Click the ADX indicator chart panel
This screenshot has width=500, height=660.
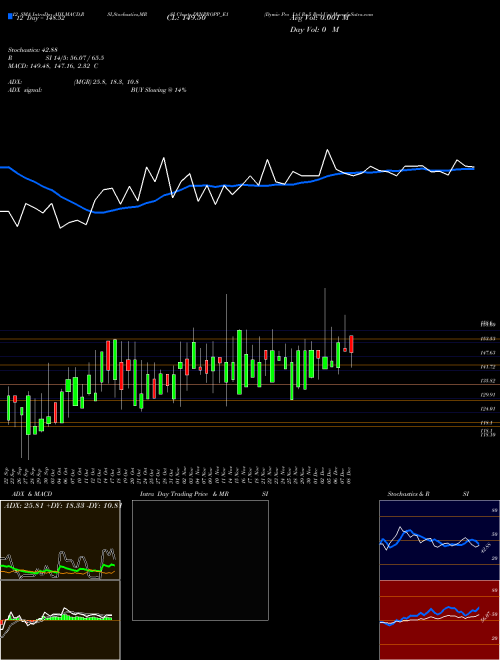click(x=60, y=540)
